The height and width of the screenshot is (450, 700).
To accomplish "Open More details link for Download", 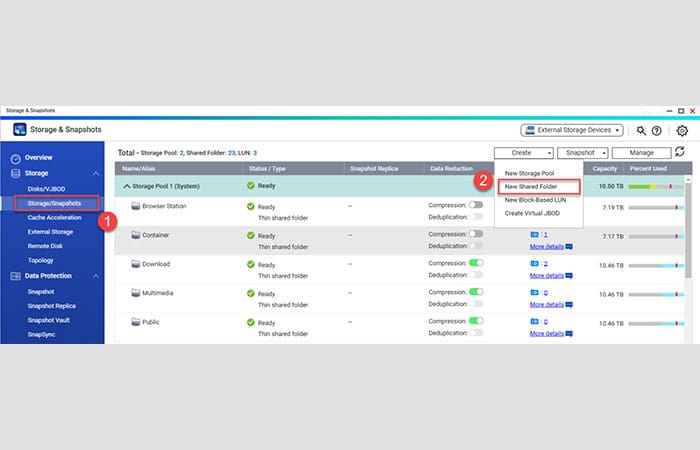I will pyautogui.click(x=546, y=275).
